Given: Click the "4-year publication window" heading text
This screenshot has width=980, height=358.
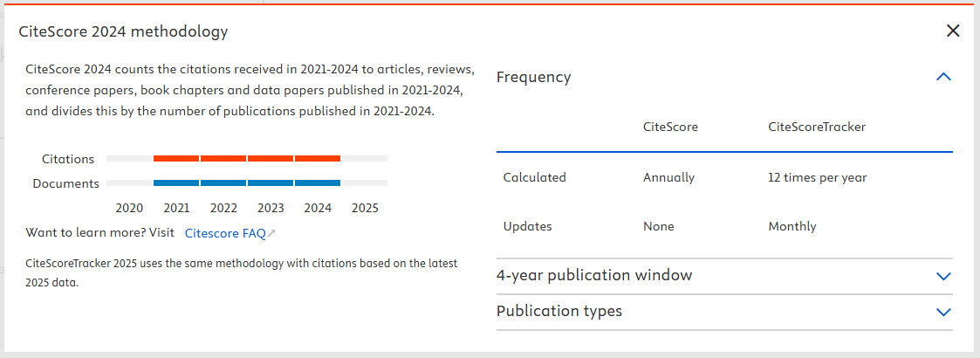Looking at the screenshot, I should click(594, 276).
